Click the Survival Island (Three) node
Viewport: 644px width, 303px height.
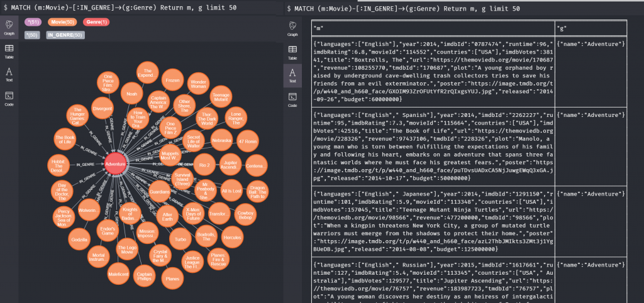tap(182, 179)
